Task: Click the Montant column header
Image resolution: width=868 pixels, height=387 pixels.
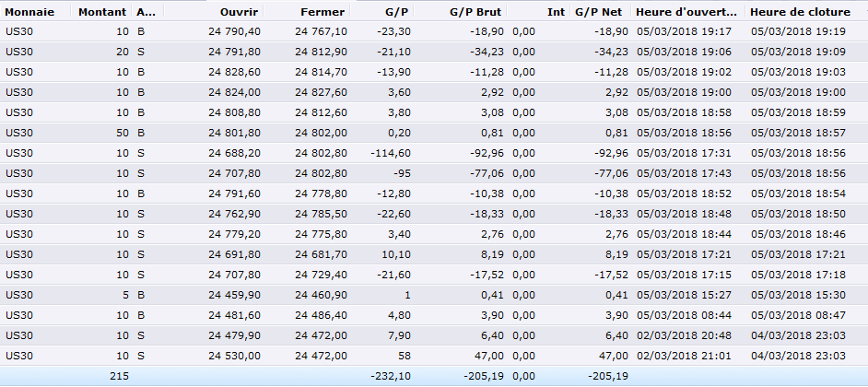Action: tap(102, 12)
